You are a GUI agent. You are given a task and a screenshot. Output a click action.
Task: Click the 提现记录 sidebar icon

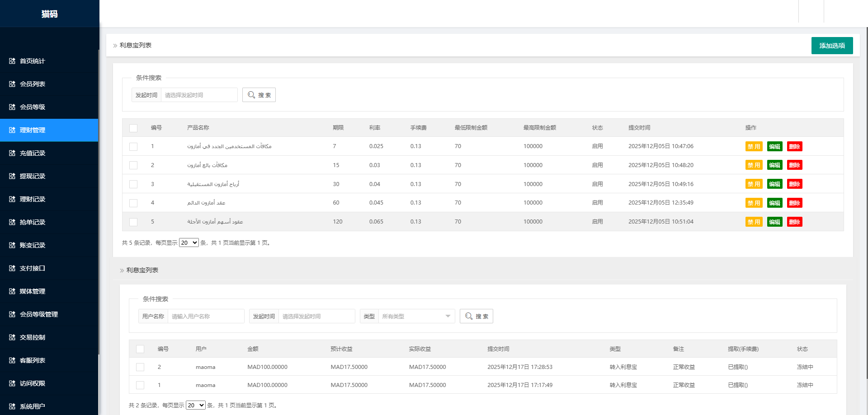[x=12, y=176]
